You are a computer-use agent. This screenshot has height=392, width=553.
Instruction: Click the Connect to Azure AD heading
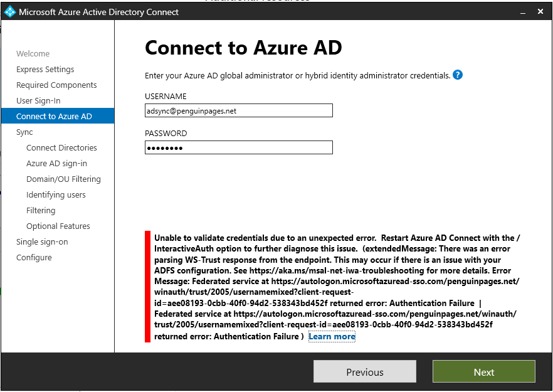point(243,48)
